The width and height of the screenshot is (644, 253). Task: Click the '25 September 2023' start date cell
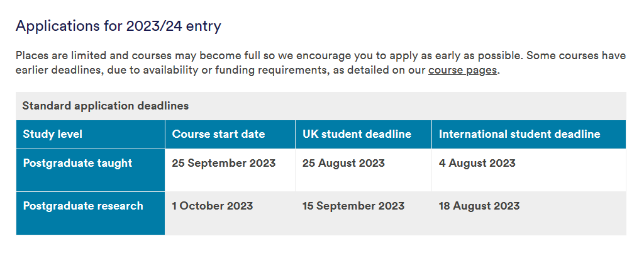click(x=224, y=163)
